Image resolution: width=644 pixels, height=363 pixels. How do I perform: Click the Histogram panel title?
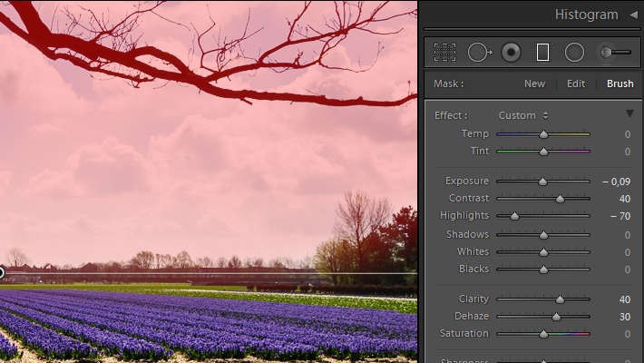(x=586, y=15)
